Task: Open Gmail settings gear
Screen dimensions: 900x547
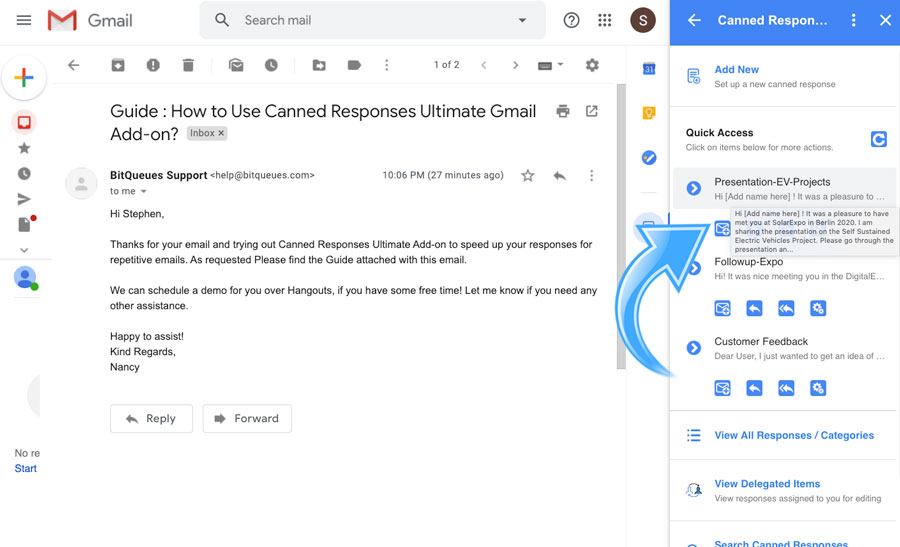Action: coord(592,65)
